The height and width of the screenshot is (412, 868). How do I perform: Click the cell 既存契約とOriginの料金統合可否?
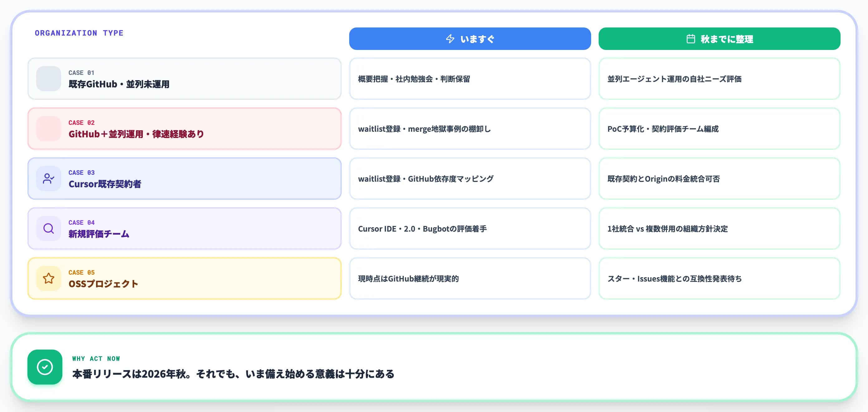pos(719,179)
